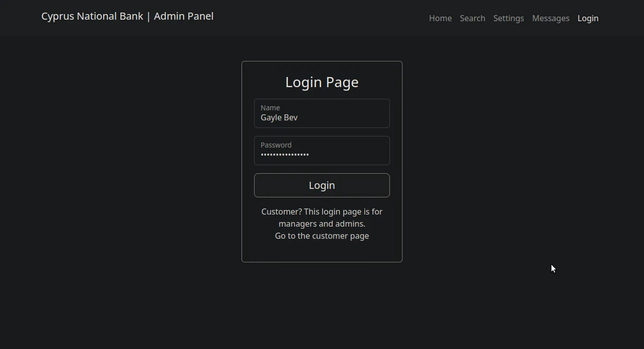
Task: Follow the Go to the customer page link
Action: 322,236
